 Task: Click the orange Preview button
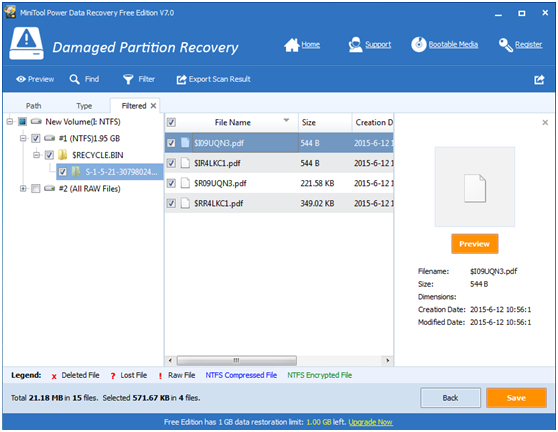(474, 244)
